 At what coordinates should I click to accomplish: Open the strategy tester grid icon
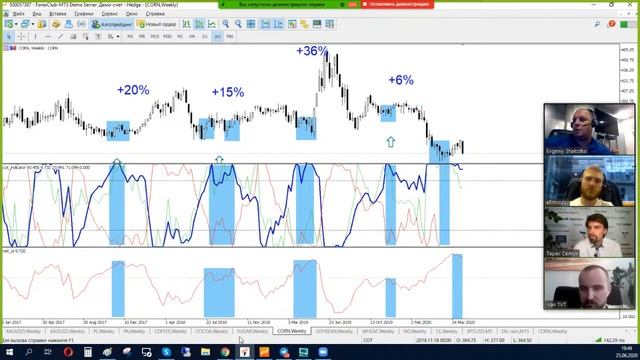coord(330,24)
